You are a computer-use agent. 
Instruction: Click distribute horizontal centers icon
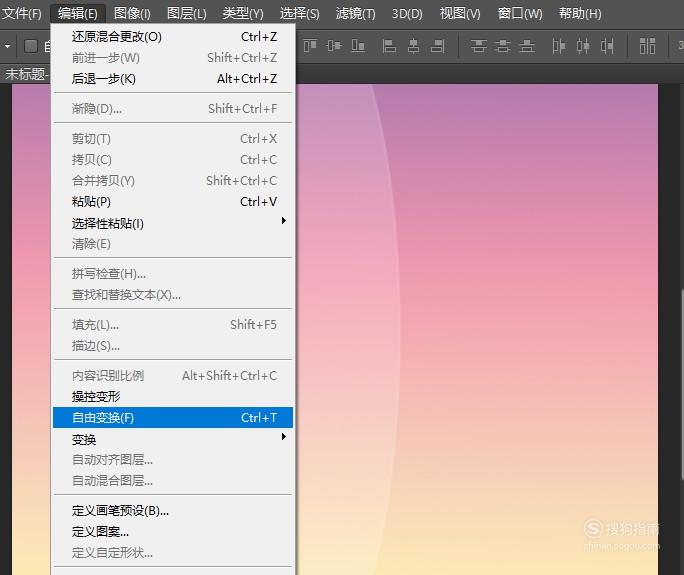click(x=583, y=45)
